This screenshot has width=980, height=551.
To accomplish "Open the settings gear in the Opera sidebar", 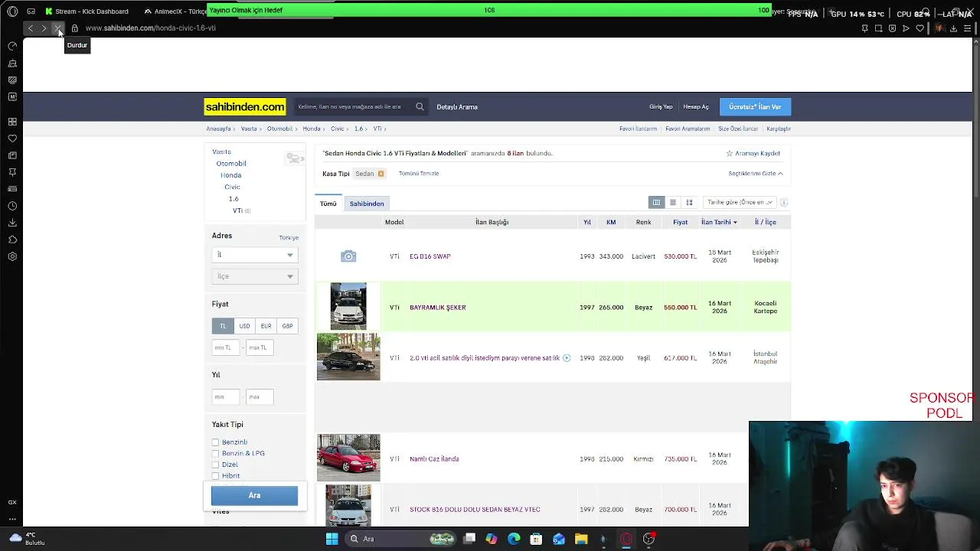I will point(12,256).
